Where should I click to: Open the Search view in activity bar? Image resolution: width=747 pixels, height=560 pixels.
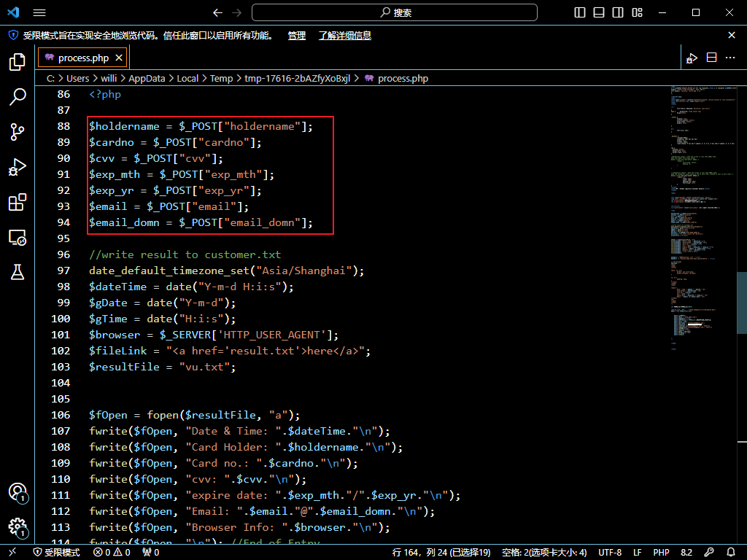pos(18,96)
